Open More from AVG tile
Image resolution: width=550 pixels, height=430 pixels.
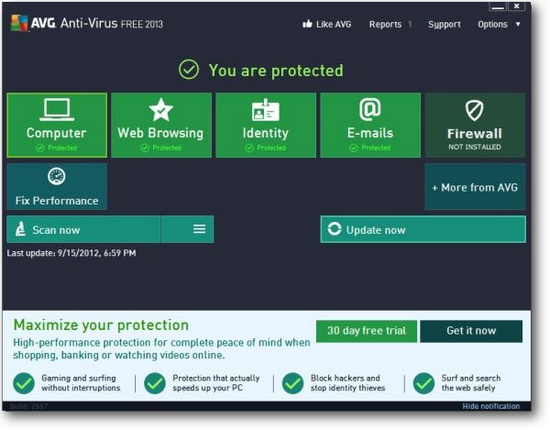(x=475, y=187)
